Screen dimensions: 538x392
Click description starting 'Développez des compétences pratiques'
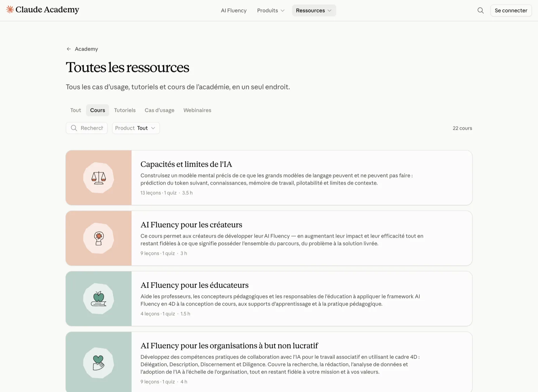(x=280, y=364)
